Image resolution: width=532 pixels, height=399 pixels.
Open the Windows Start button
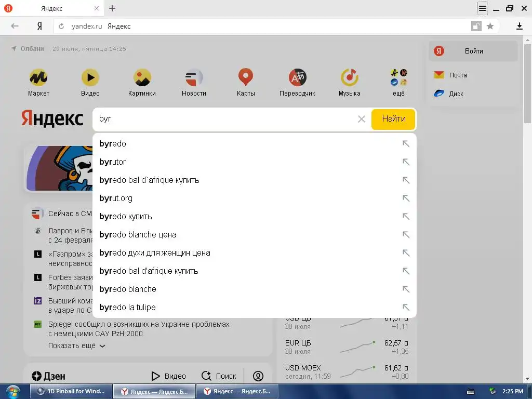click(x=12, y=392)
